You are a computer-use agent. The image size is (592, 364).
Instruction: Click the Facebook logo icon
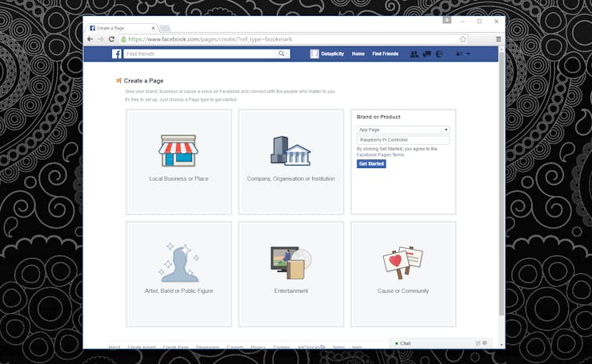tap(117, 54)
